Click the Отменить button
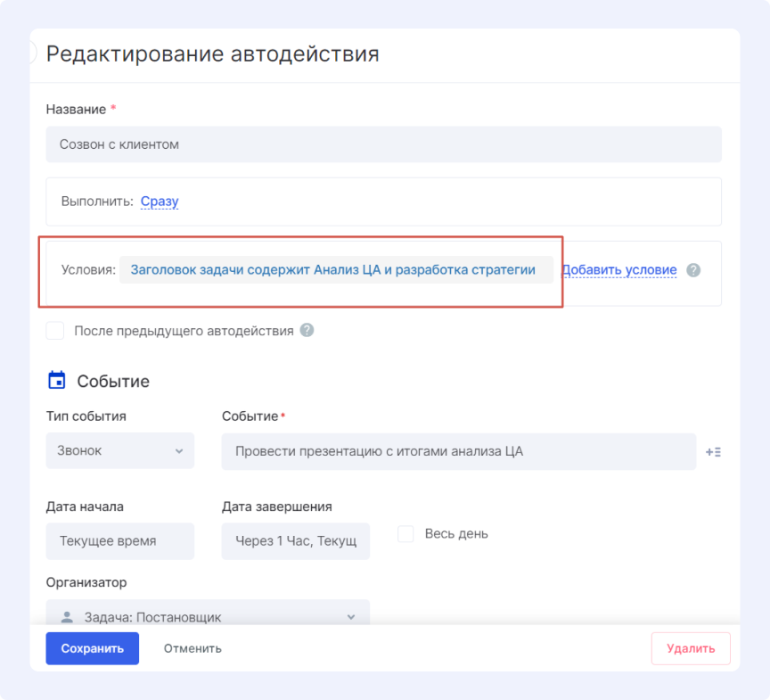The image size is (770, 700). (x=192, y=648)
